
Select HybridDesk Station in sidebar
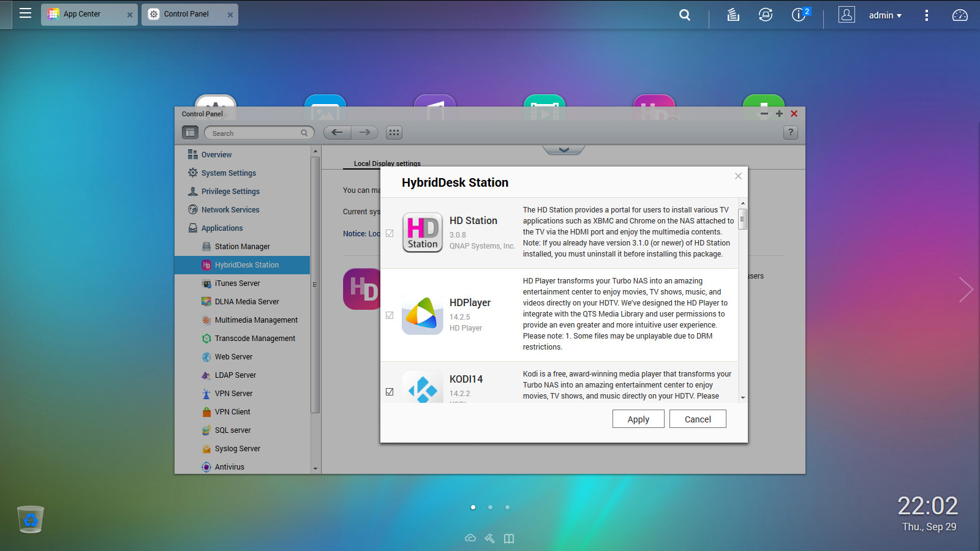242,265
